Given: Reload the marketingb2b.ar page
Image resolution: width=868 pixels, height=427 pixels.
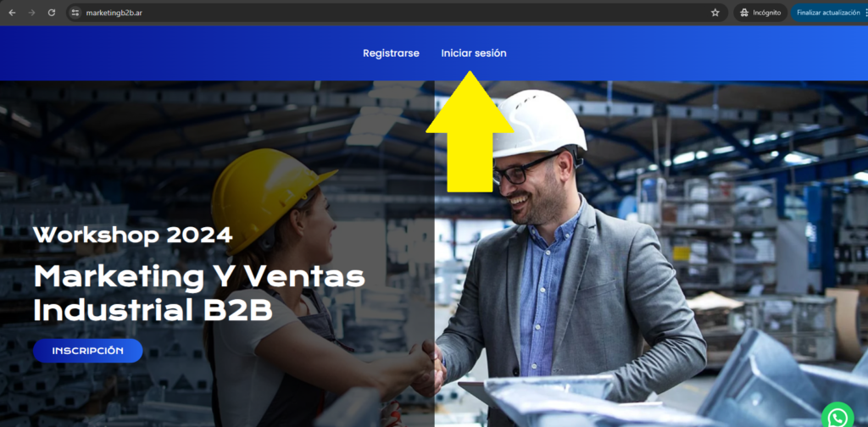Looking at the screenshot, I should pyautogui.click(x=52, y=13).
